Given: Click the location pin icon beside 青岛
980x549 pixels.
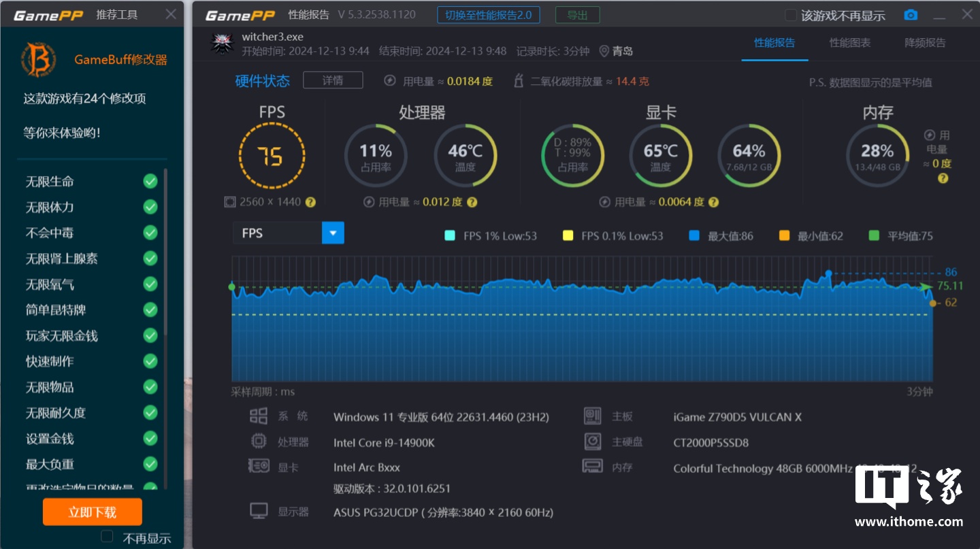Looking at the screenshot, I should click(x=604, y=51).
